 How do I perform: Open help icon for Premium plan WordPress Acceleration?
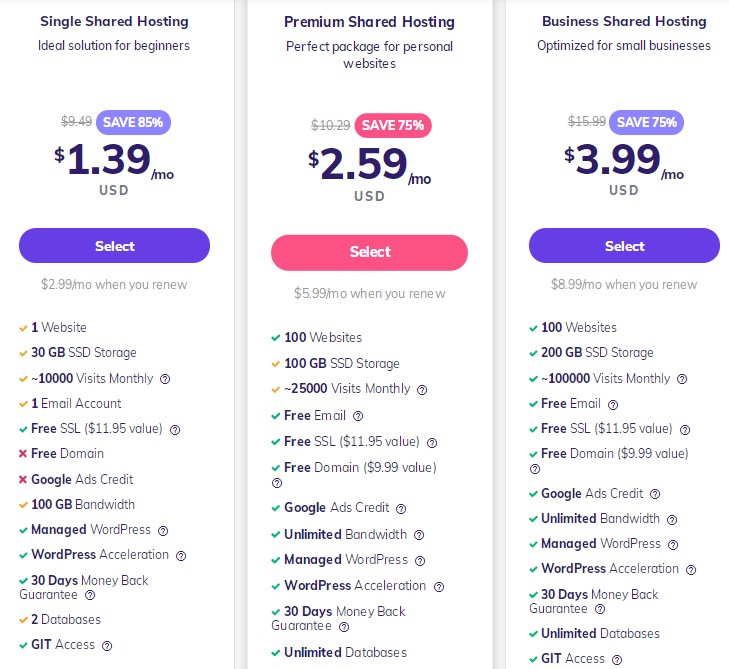coord(439,586)
